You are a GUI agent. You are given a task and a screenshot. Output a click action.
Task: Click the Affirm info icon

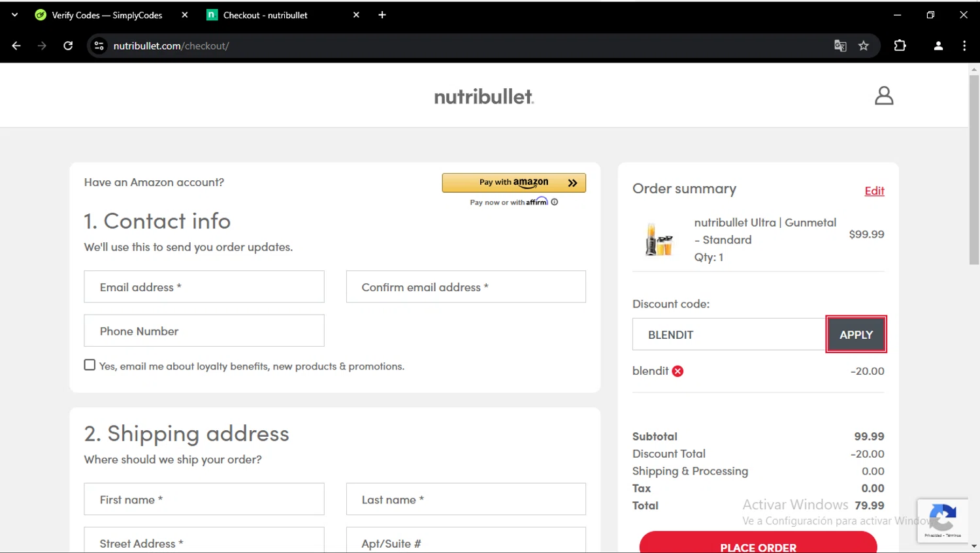tap(555, 202)
